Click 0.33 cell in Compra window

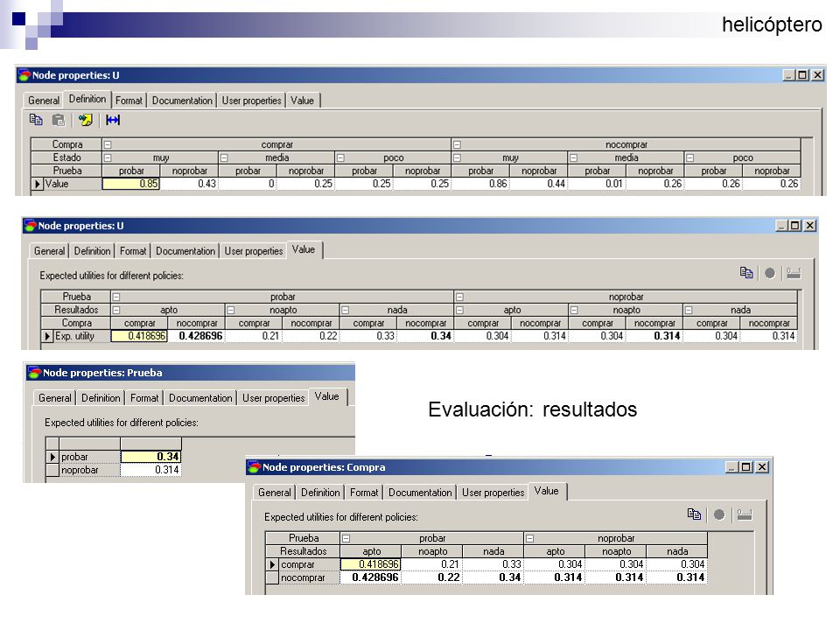[x=493, y=564]
